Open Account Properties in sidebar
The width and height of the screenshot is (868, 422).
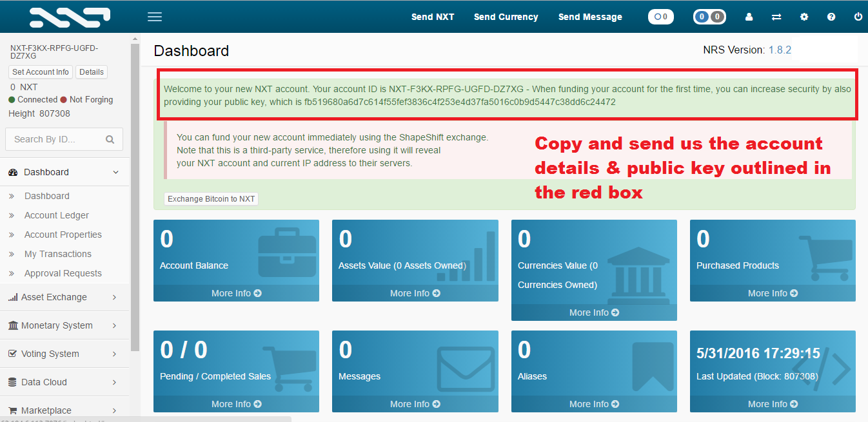coord(63,235)
